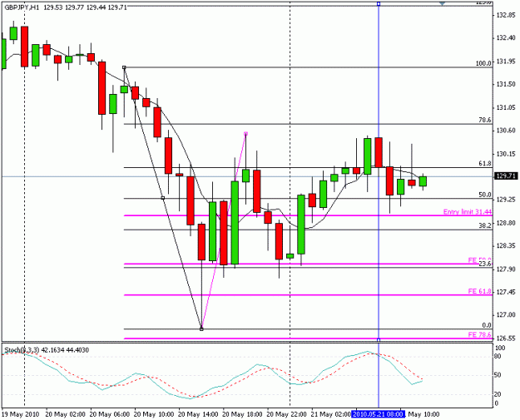Click the Fibonacci 100.0 level label
This screenshot has width=520, height=420.
coord(483,63)
